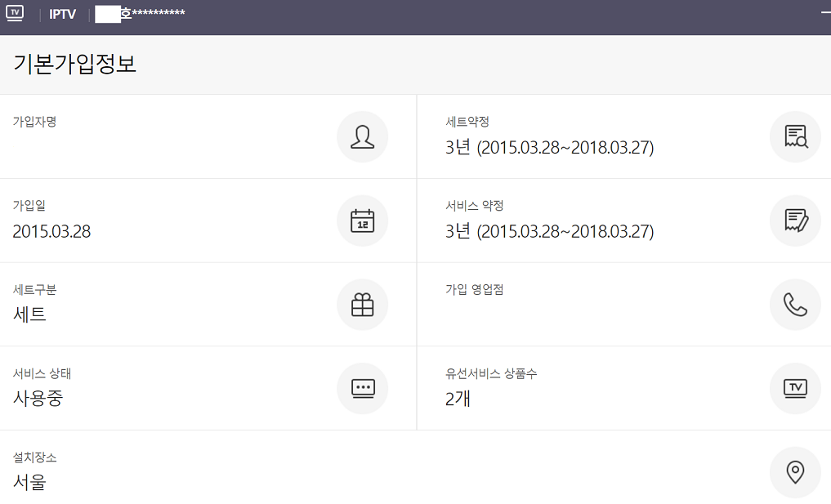Select the IPTV label in the header
The height and width of the screenshot is (504, 831).
pos(62,15)
